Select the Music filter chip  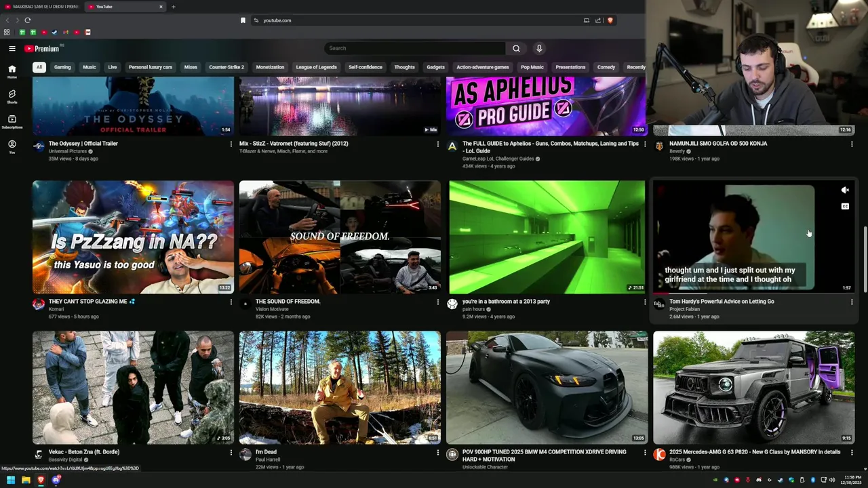click(90, 67)
